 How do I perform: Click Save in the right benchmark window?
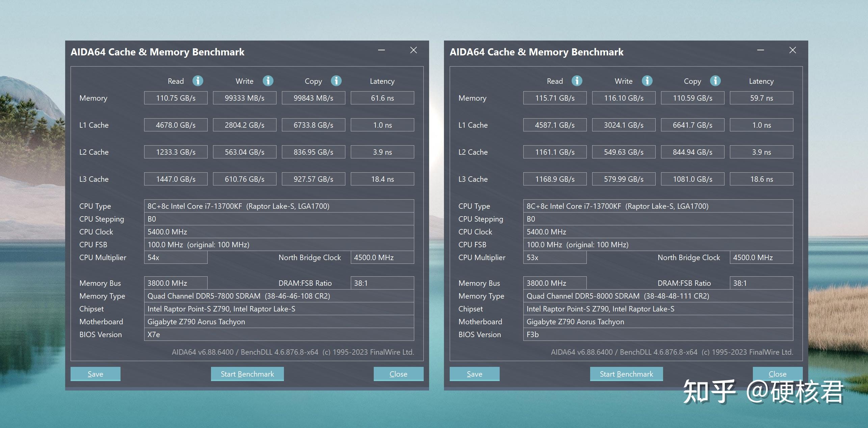click(474, 374)
